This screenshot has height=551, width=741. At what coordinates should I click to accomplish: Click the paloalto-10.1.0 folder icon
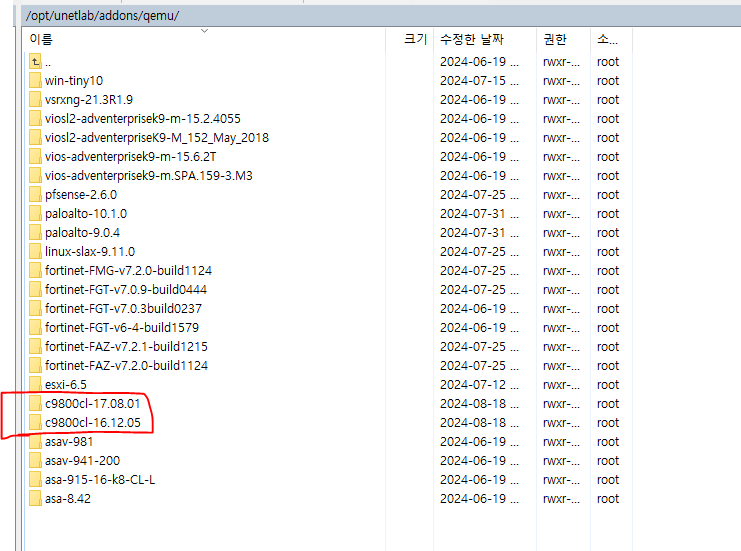[x=35, y=213]
